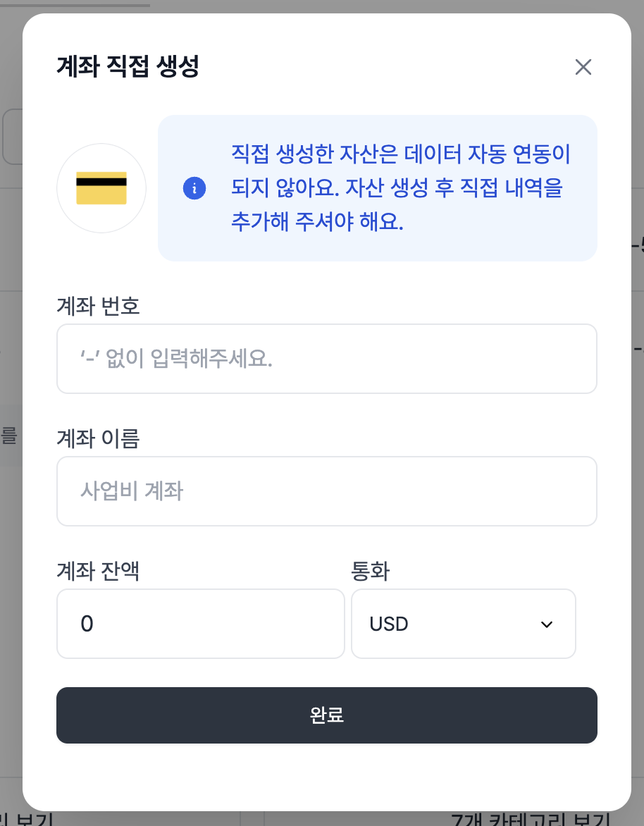Screen dimensions: 644x826
Task: Click the 통화 label
Action: pos(370,572)
